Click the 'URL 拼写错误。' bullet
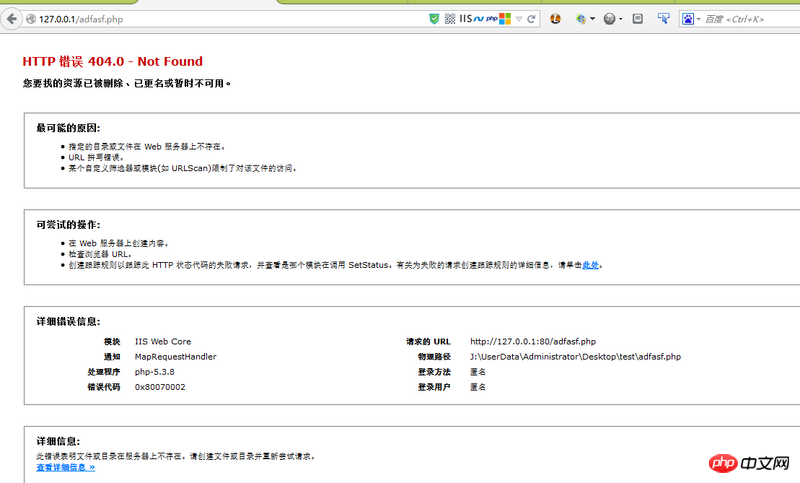The height and width of the screenshot is (483, 800). pyautogui.click(x=96, y=158)
